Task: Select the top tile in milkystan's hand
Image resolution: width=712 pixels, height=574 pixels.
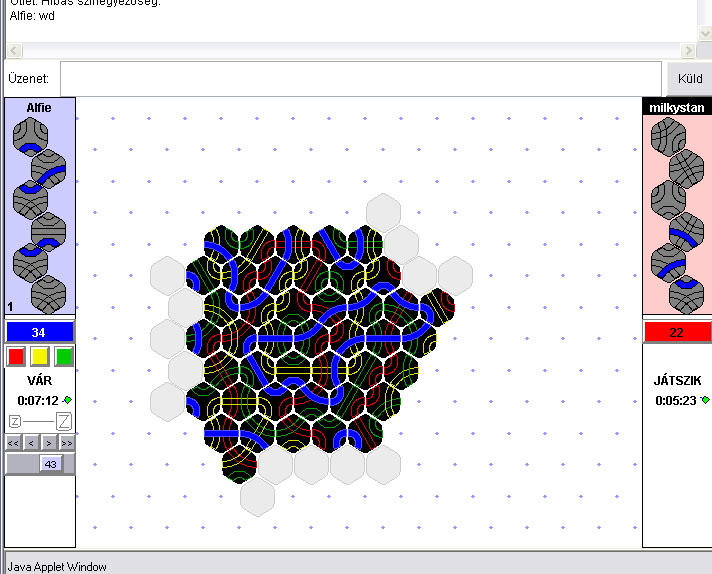Action: 667,136
